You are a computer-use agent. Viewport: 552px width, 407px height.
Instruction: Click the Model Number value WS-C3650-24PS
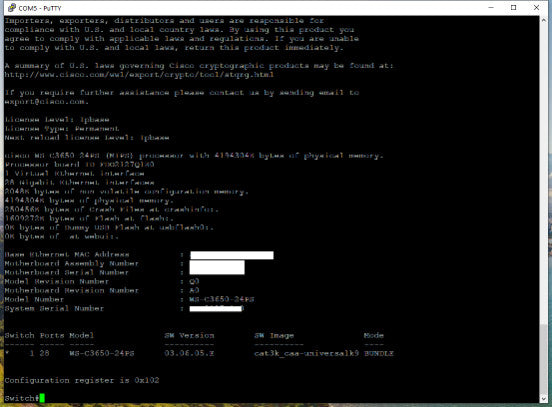[222, 300]
